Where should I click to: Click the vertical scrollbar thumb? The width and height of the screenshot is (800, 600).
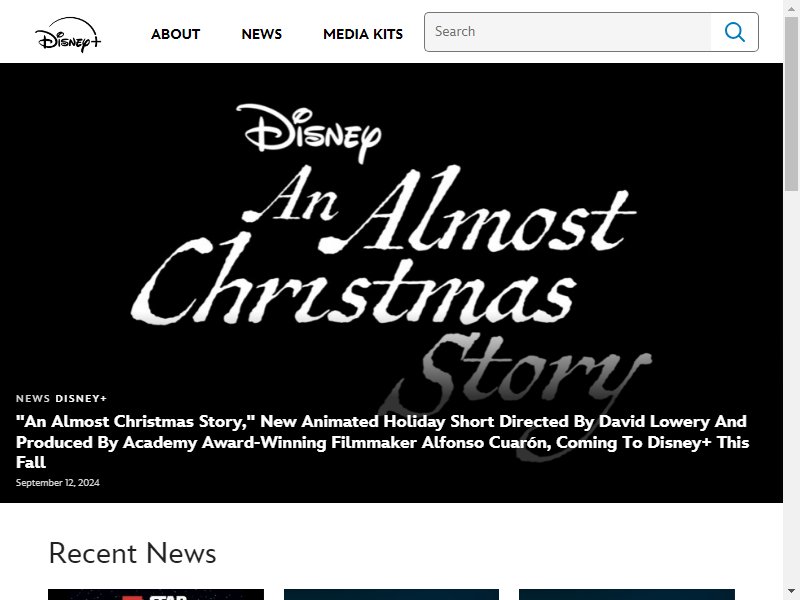pos(791,103)
